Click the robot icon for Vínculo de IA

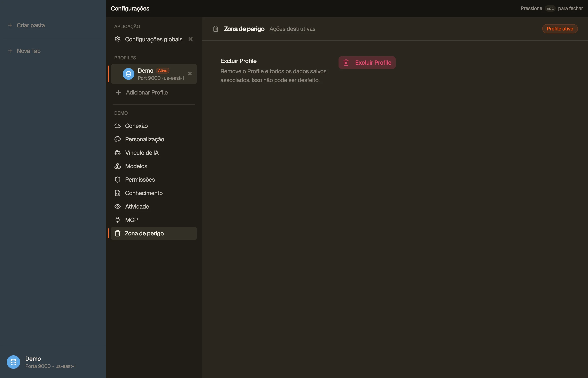tap(118, 153)
